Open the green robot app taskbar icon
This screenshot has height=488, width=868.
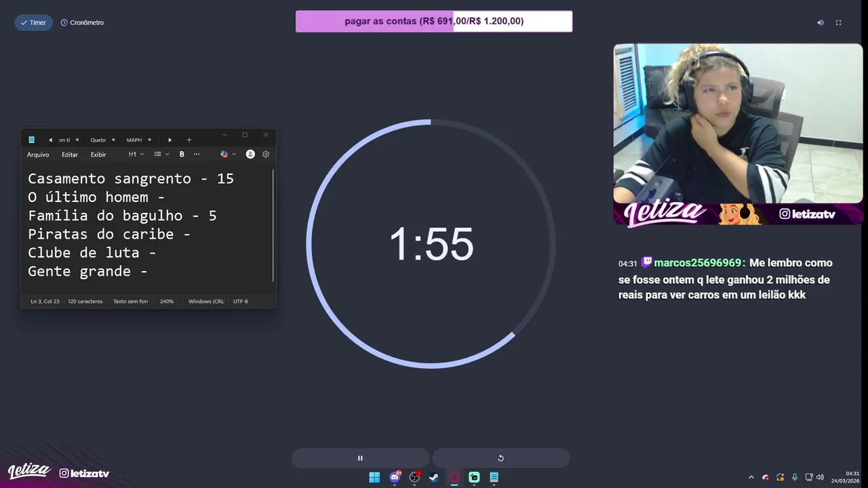(474, 477)
